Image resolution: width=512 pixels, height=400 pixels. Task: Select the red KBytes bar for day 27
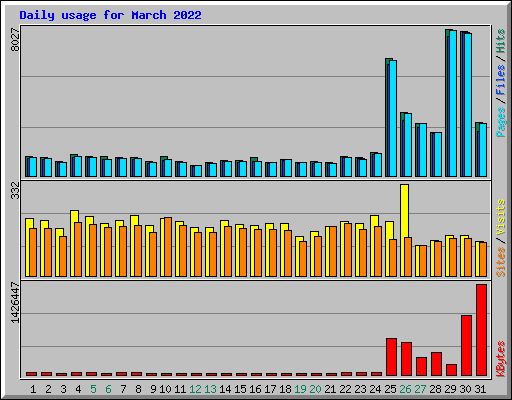[x=421, y=367]
